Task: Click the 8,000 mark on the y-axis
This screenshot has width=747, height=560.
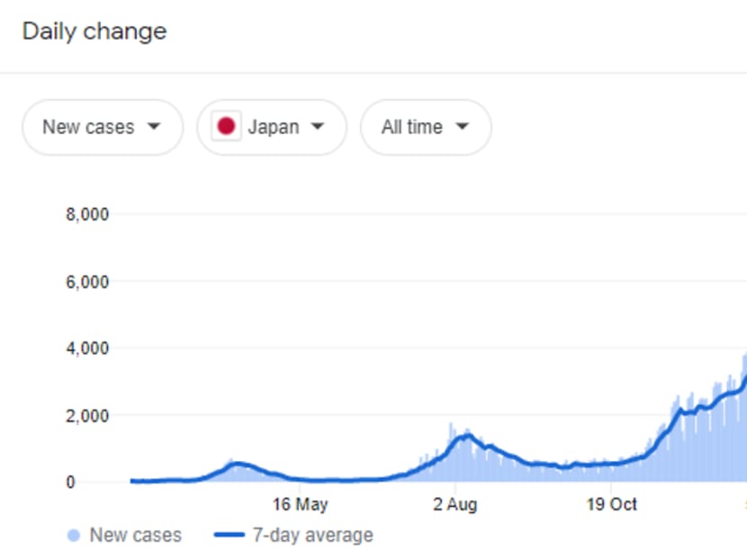Action: (89, 213)
